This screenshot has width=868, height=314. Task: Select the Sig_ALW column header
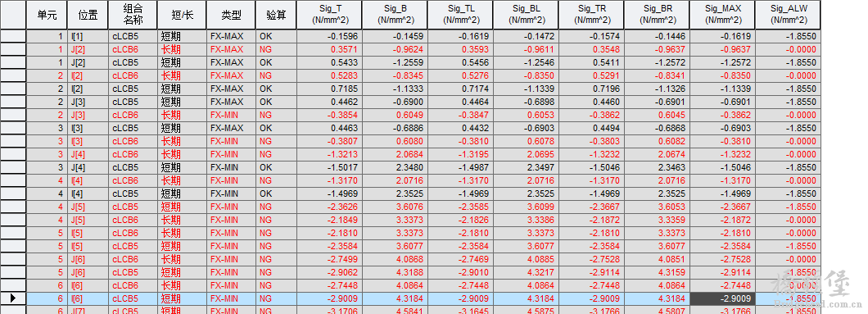click(789, 15)
